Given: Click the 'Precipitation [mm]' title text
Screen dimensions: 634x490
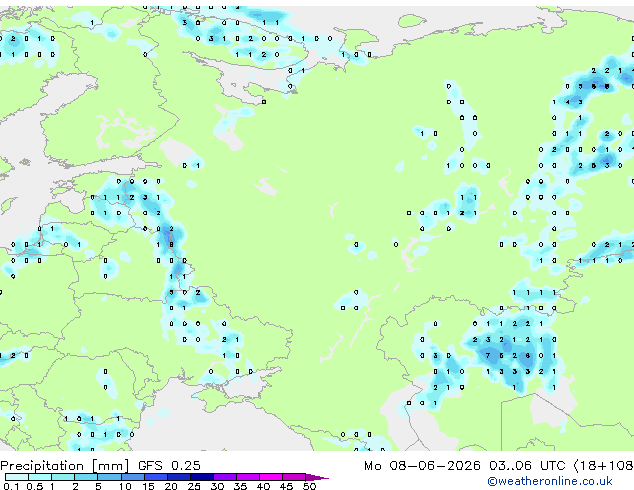Looking at the screenshot, I should pos(65,466).
